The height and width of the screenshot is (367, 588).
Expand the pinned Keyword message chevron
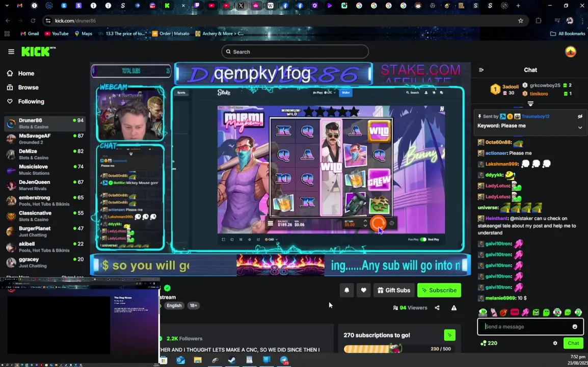click(580, 127)
